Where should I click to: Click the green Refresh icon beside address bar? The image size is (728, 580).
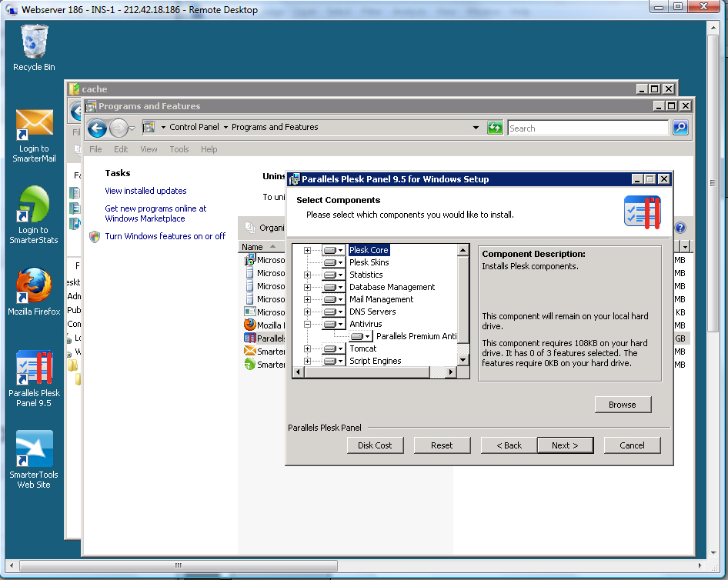coord(495,128)
